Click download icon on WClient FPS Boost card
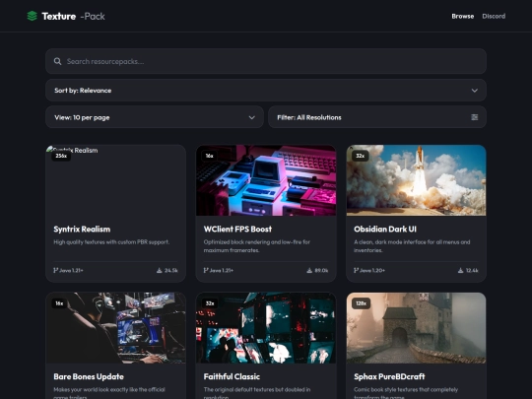Image resolution: width=532 pixels, height=399 pixels. [x=309, y=270]
